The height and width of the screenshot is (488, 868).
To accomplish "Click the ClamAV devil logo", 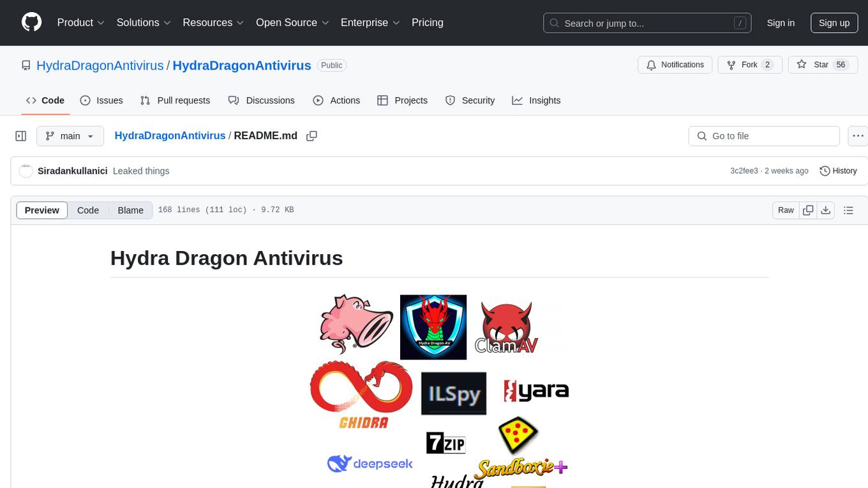I will point(507,327).
